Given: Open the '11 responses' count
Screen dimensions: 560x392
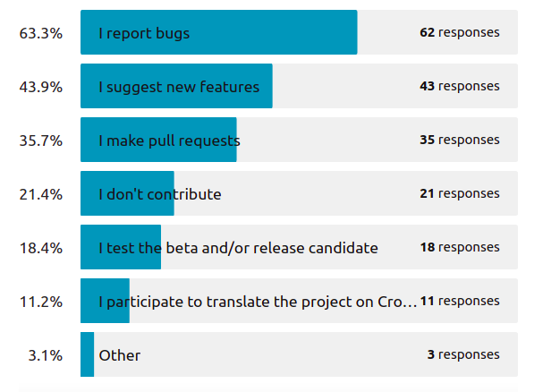Looking at the screenshot, I should pyautogui.click(x=460, y=301).
